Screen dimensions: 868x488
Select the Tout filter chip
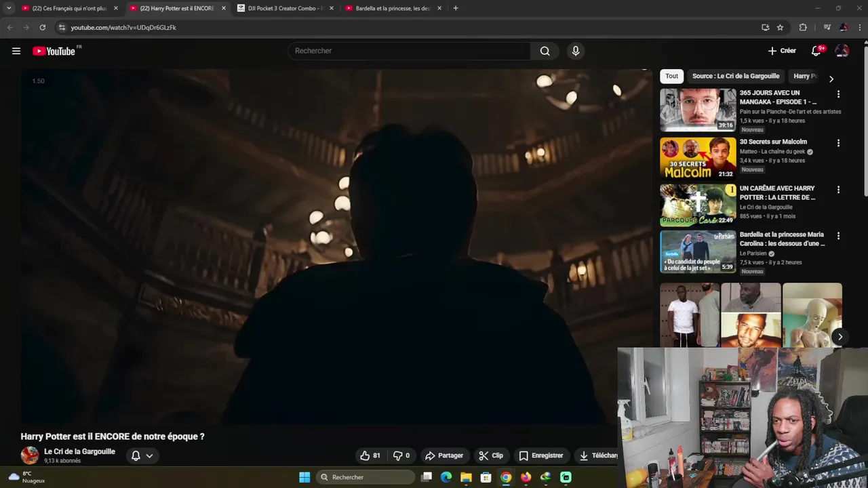(x=671, y=76)
